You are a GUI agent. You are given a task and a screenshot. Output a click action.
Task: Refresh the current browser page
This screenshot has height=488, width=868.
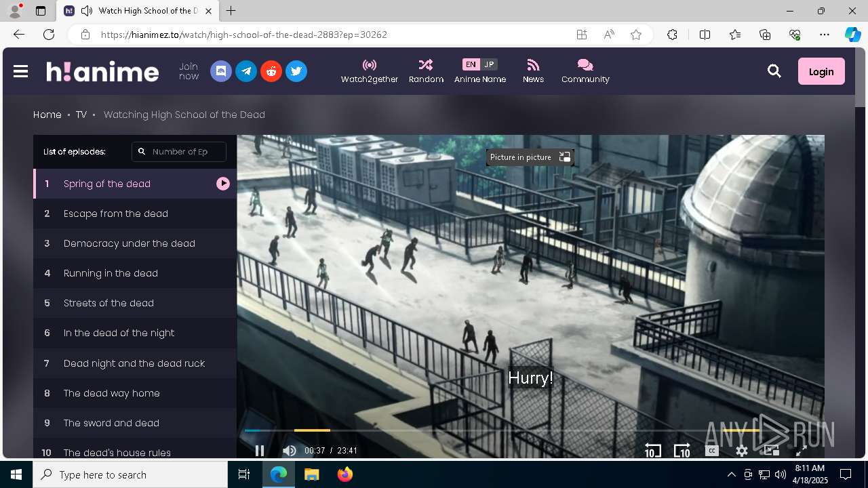coord(49,35)
